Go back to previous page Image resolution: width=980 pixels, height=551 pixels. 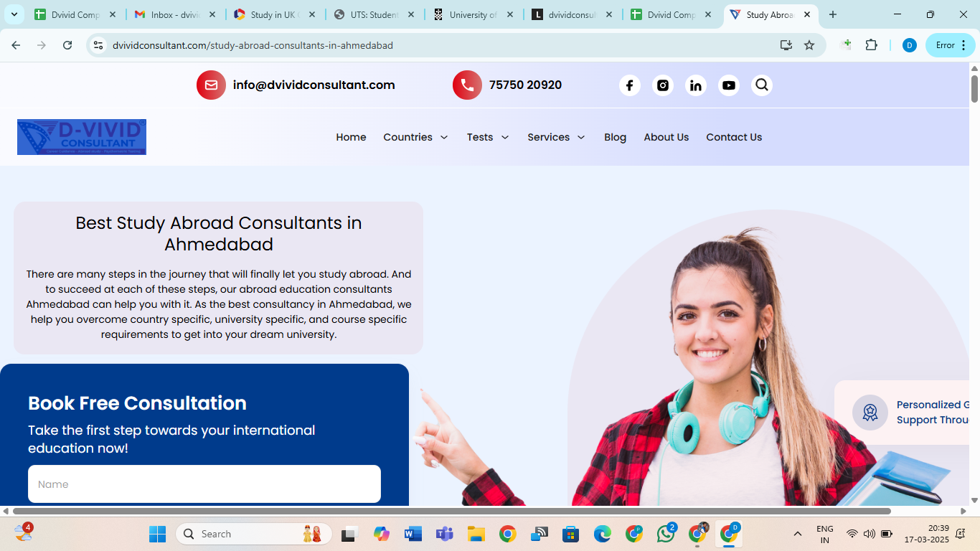tap(16, 45)
